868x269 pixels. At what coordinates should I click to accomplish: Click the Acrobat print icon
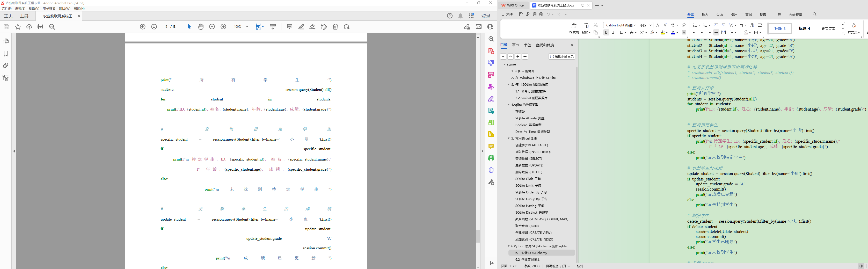pos(40,27)
